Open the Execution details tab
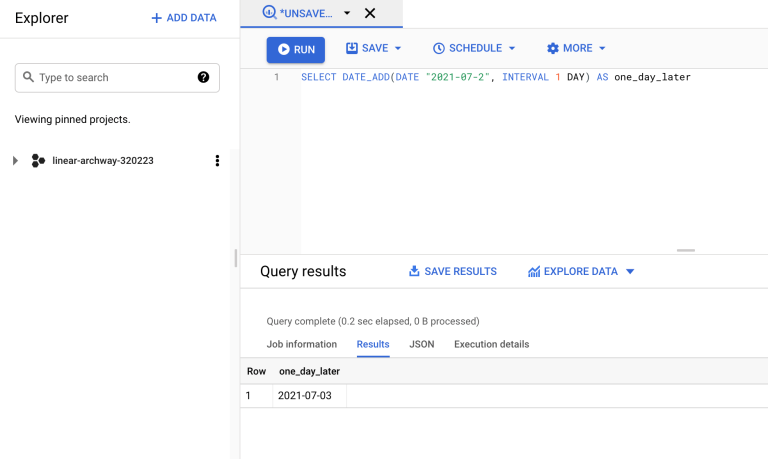Screen dimensions: 768x459 491,344
